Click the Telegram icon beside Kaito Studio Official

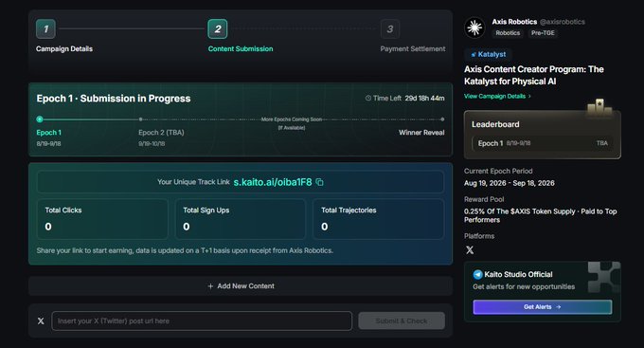[x=477, y=274]
